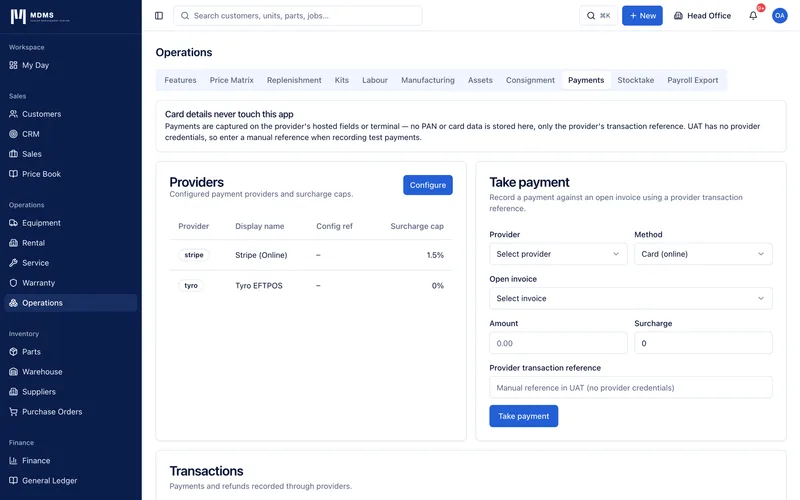Click the Surcharge input field
Viewport: 800px width, 500px height.
pyautogui.click(x=703, y=343)
